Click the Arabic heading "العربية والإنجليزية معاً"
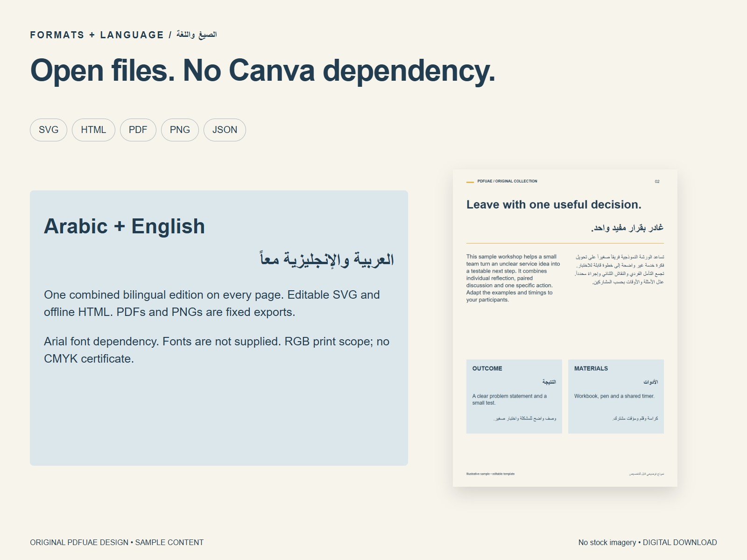This screenshot has height=560, width=747. click(327, 259)
